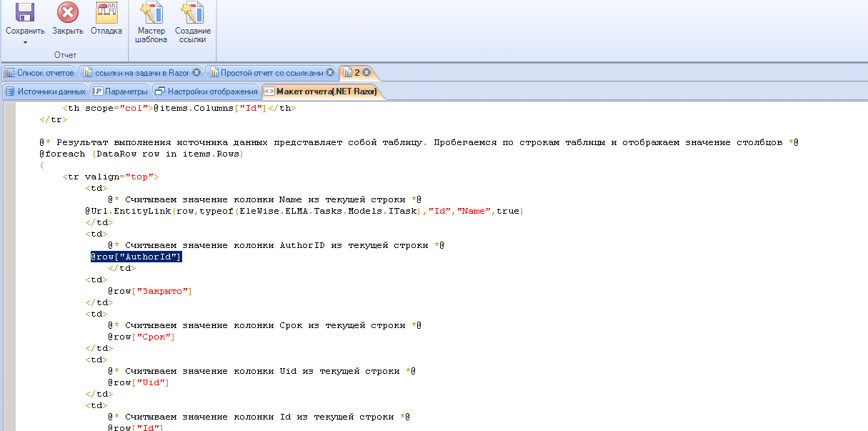Close the report tab named 2
The width and height of the screenshot is (868, 431).
pos(366,73)
